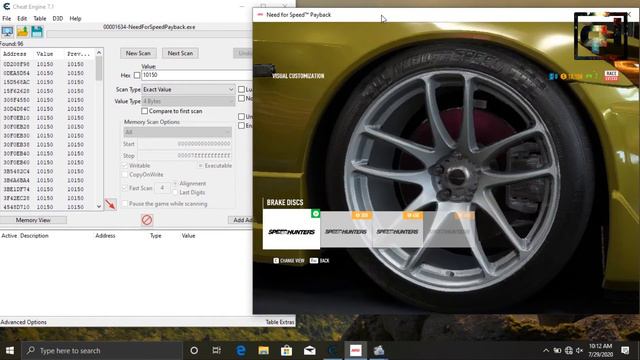Image resolution: width=640 pixels, height=360 pixels.
Task: Enable Pause the game while scanning
Action: [125, 204]
